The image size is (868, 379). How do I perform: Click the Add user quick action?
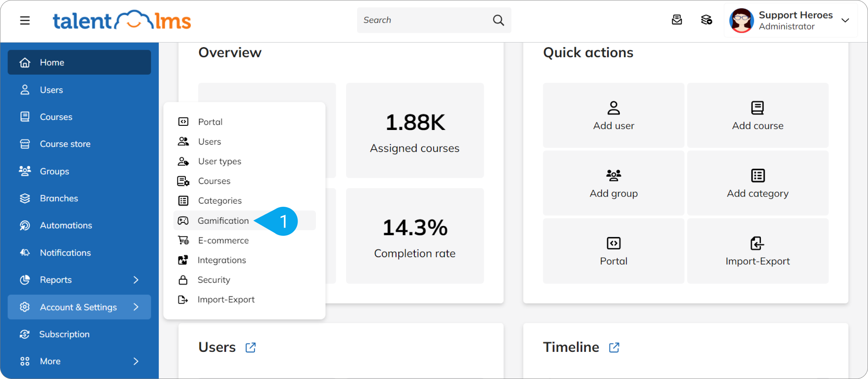point(613,115)
